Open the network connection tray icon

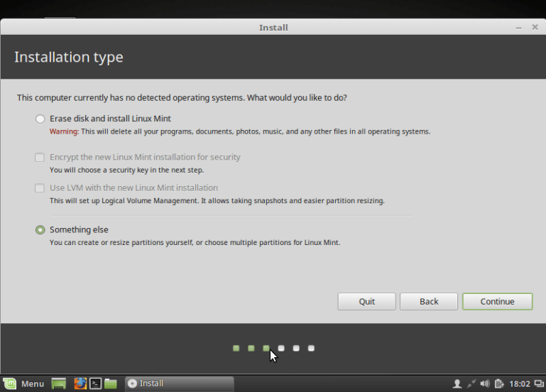(471, 383)
